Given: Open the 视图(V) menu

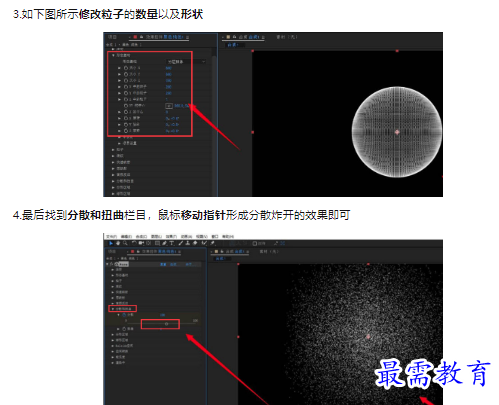Looking at the screenshot, I should point(202,236).
